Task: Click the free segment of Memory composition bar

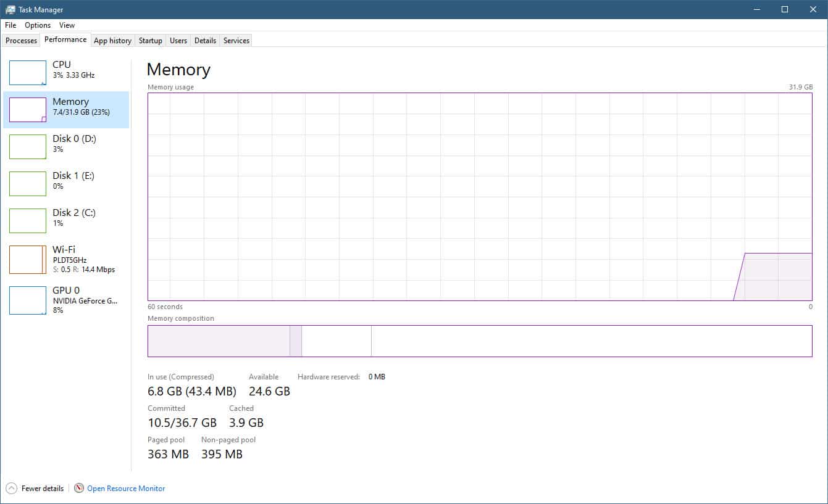Action: click(592, 341)
